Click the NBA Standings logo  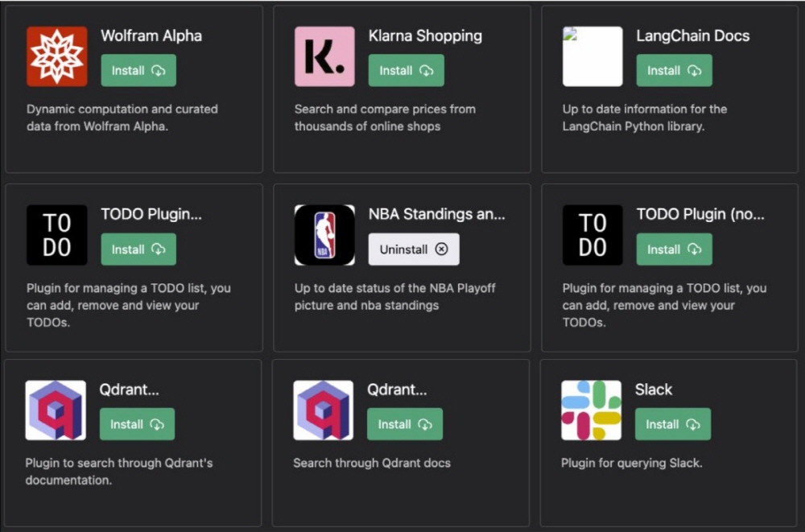point(324,235)
